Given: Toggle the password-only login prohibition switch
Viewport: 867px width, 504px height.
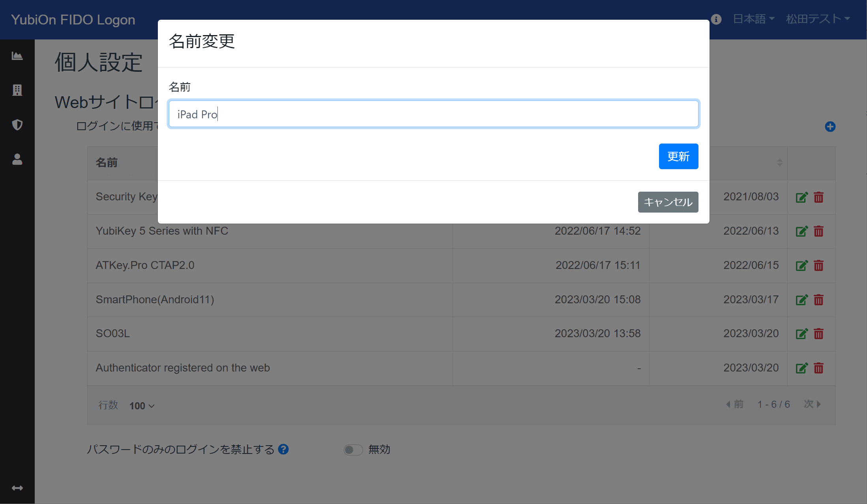Looking at the screenshot, I should pos(353,450).
